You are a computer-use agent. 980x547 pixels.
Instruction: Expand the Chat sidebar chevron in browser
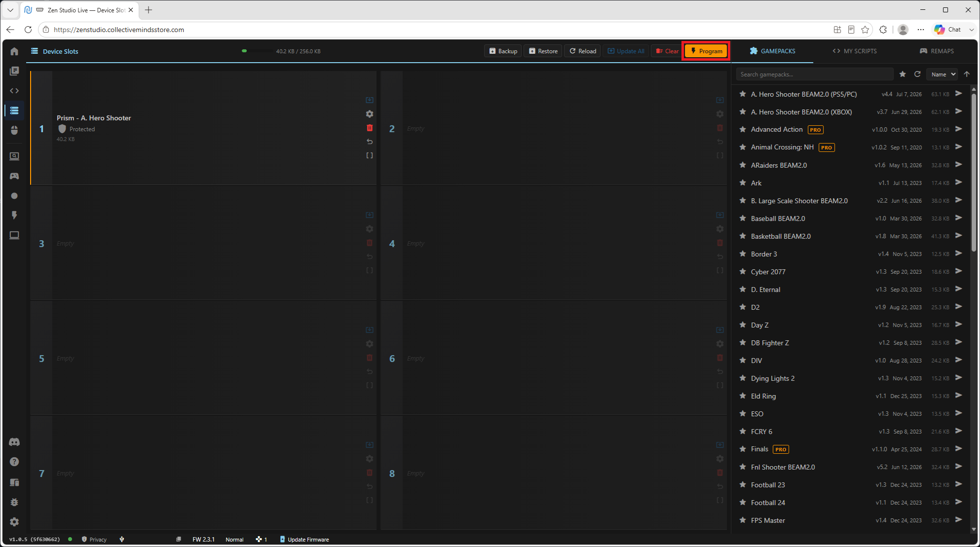(x=971, y=30)
